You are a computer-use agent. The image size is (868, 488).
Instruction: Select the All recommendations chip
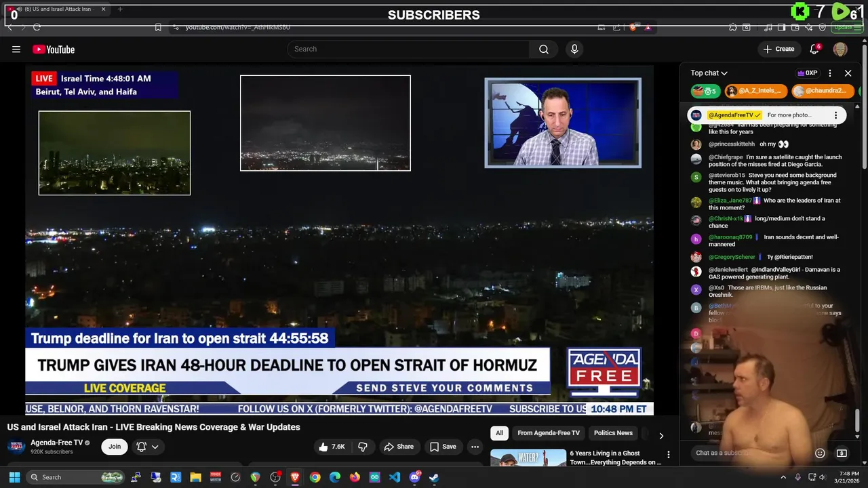[499, 433]
